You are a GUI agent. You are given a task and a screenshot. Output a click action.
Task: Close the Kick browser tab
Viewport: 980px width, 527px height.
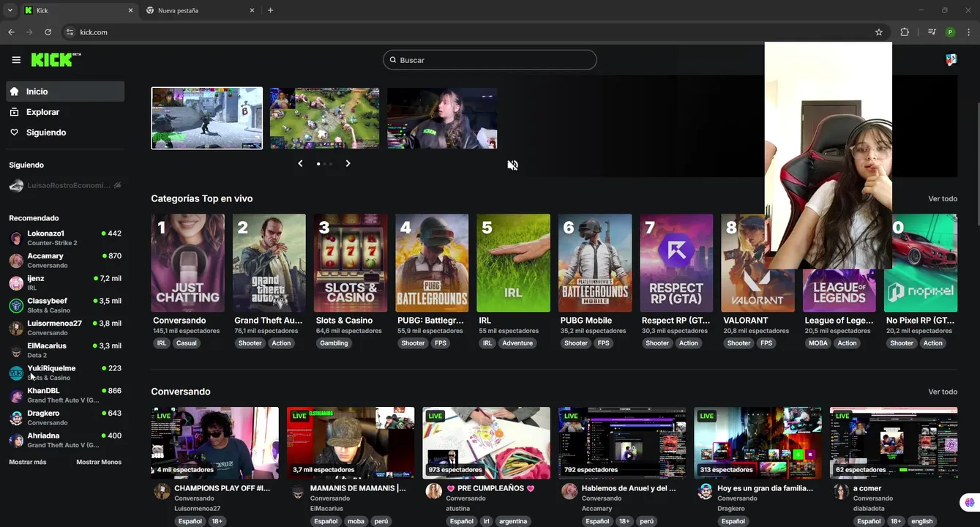(x=131, y=10)
